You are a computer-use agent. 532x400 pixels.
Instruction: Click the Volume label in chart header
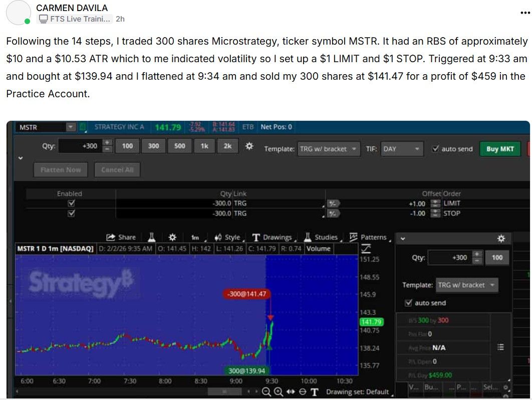pos(318,249)
